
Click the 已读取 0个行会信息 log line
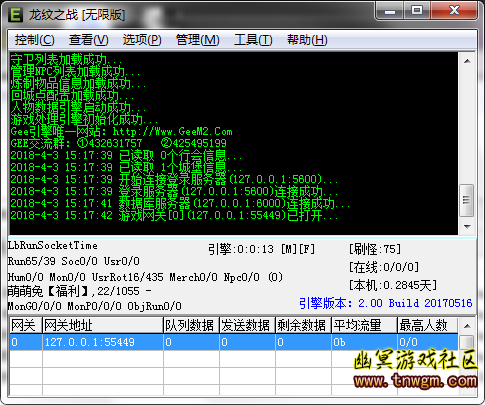click(126, 155)
